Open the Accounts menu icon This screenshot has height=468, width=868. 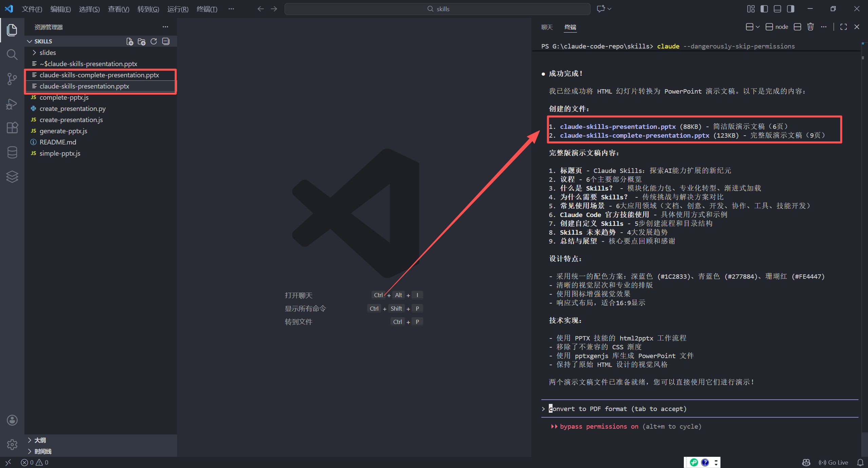(12, 420)
